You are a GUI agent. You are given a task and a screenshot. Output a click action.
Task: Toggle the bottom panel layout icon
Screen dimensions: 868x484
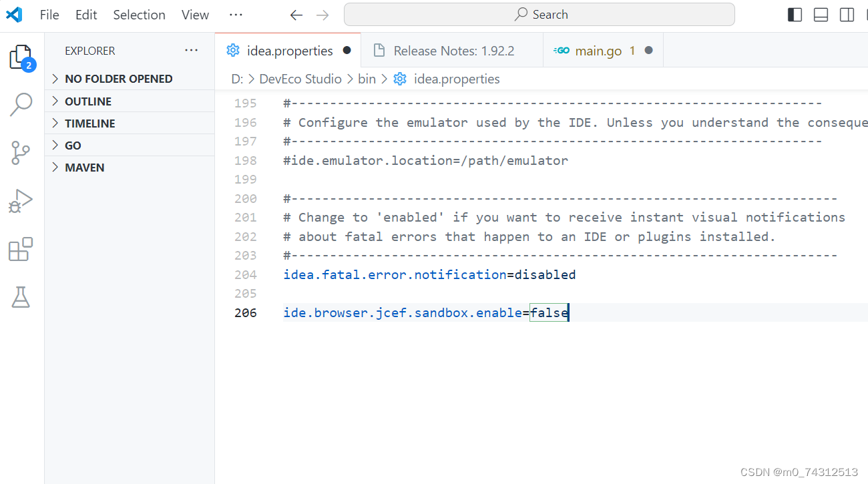(x=821, y=15)
